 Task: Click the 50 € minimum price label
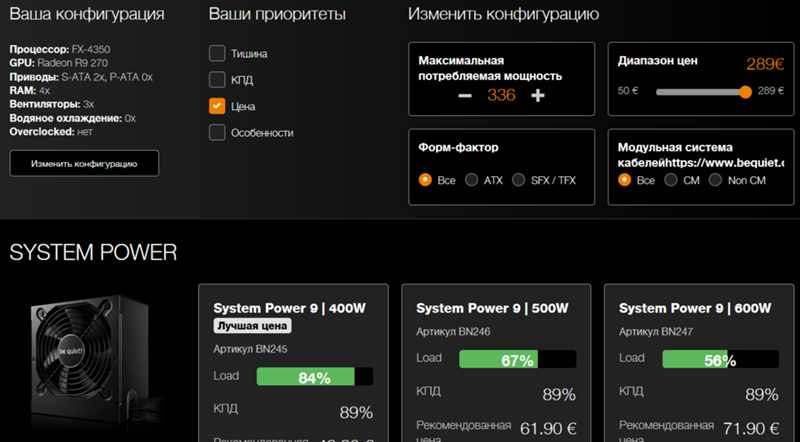coord(628,91)
